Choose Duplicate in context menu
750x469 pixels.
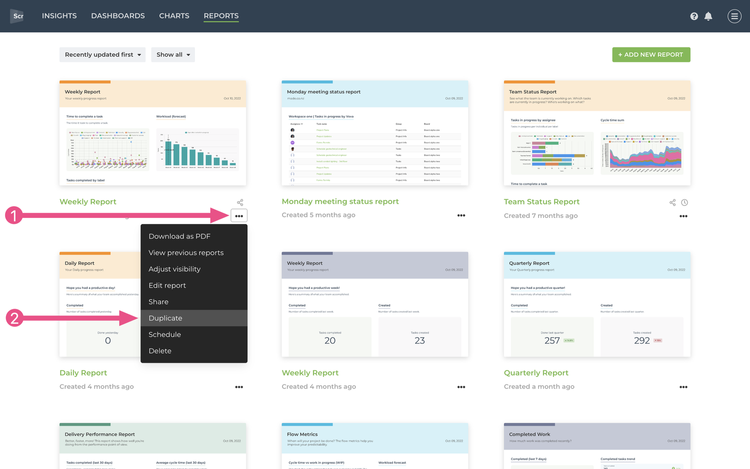pyautogui.click(x=194, y=318)
